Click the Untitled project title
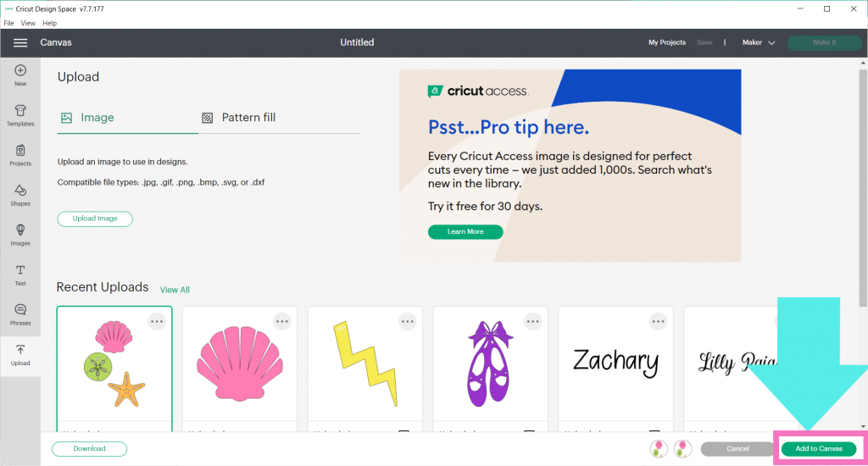 pyautogui.click(x=357, y=42)
